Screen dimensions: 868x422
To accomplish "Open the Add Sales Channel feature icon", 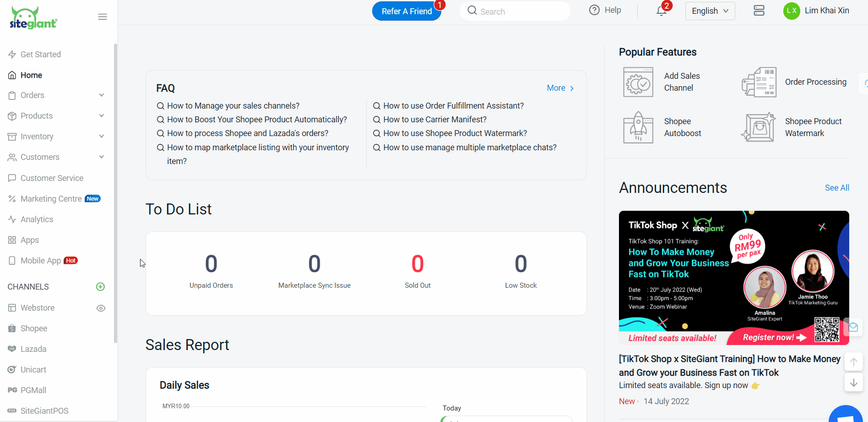I will point(638,82).
